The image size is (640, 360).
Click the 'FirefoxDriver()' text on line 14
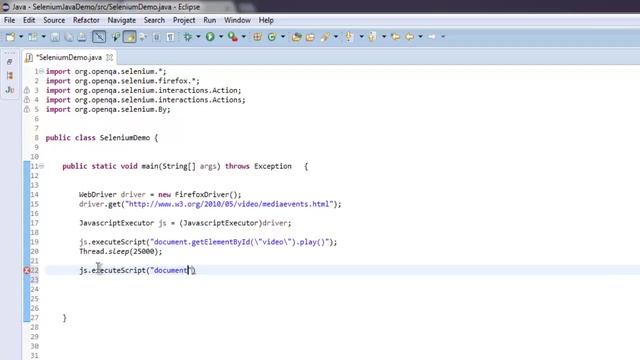click(206, 195)
